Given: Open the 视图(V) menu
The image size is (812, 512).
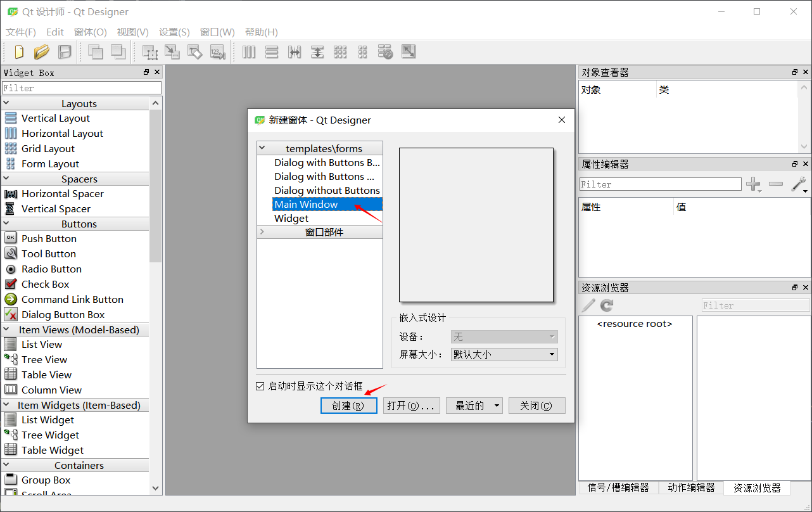Looking at the screenshot, I should [x=133, y=32].
